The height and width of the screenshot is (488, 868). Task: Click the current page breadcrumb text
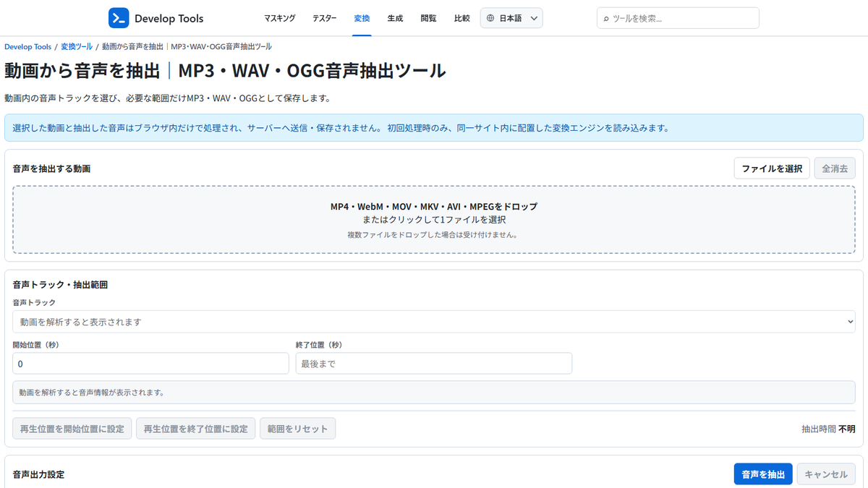pyautogui.click(x=187, y=46)
